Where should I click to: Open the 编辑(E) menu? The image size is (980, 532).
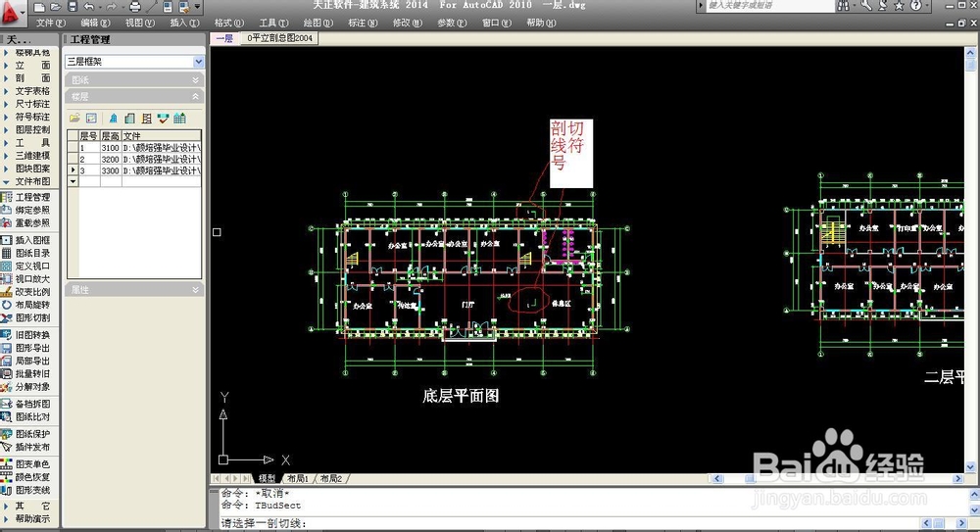[95, 23]
